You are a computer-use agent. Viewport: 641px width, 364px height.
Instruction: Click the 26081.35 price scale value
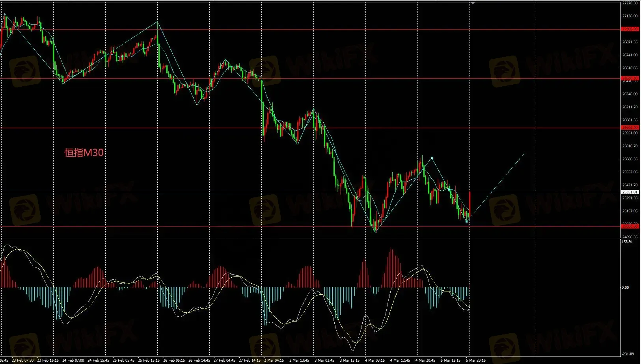click(x=630, y=120)
